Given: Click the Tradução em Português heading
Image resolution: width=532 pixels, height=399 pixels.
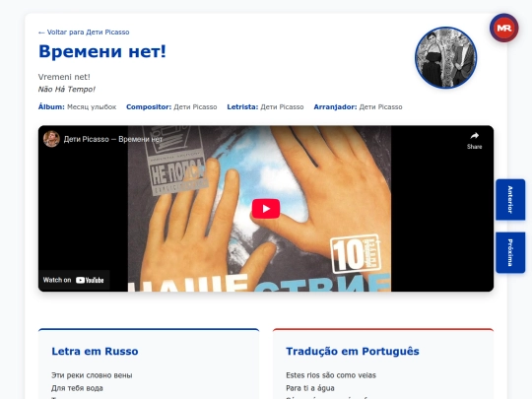Looking at the screenshot, I should tap(353, 351).
